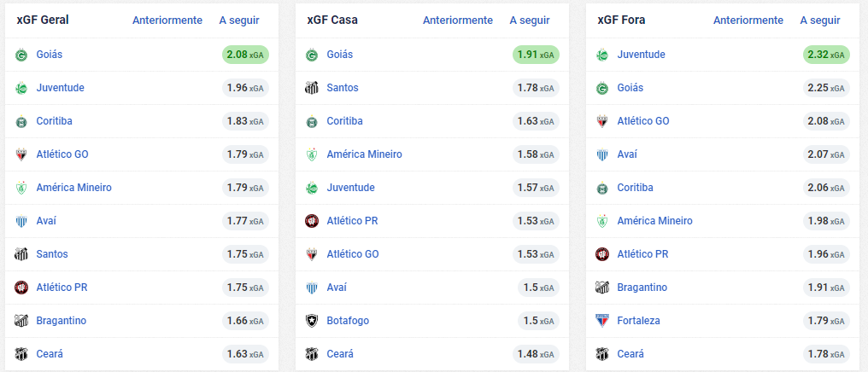Click the Fortaleza crest in xGF Fora
The width and height of the screenshot is (868, 372).
601,321
